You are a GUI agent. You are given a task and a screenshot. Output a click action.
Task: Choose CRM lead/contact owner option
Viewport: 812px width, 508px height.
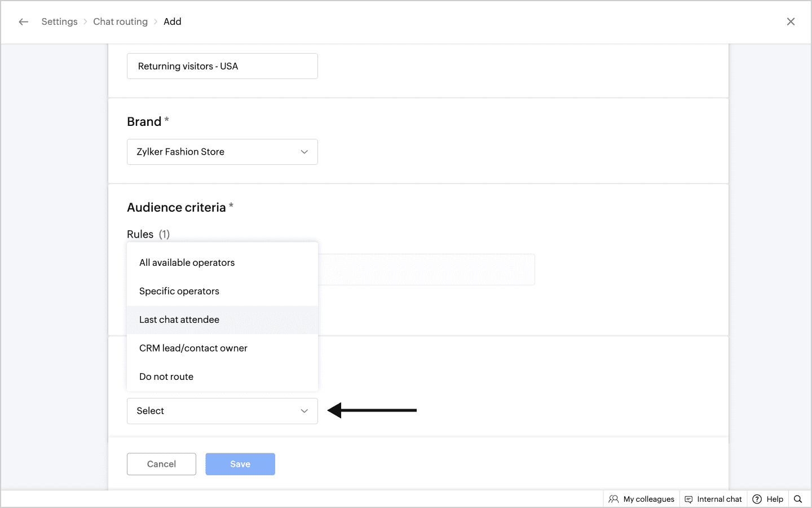[193, 348]
